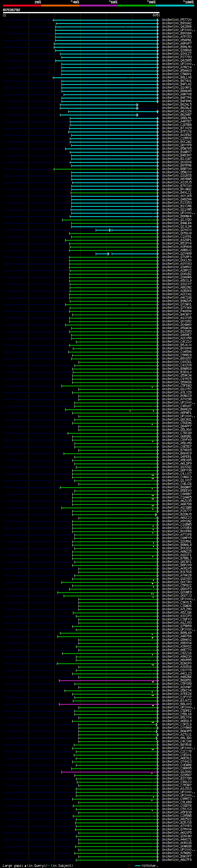Click the cyan ~100% identity legend segment
This screenshot has height=868, width=197.
[175, 6]
